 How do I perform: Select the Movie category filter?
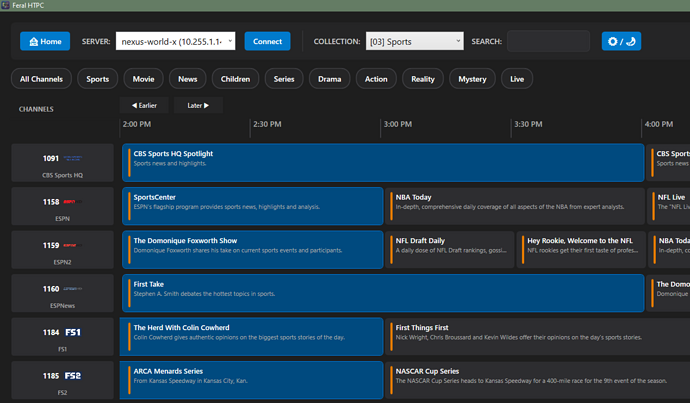[x=143, y=79]
